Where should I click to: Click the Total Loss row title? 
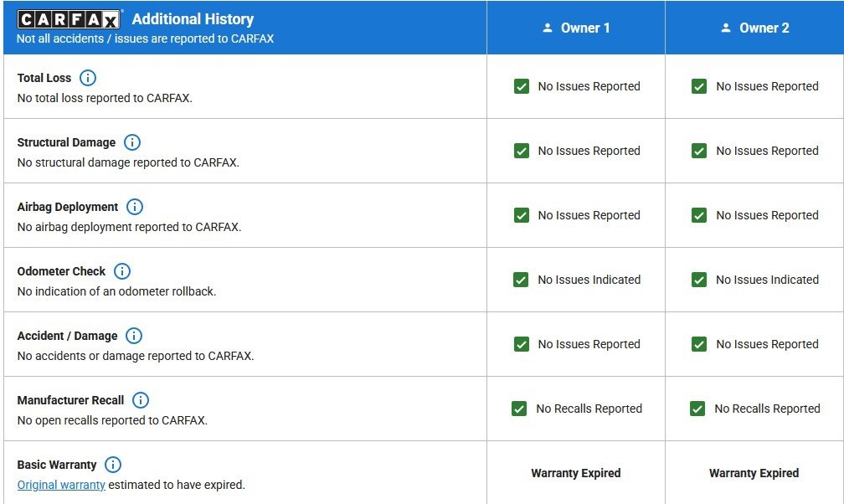(x=44, y=78)
